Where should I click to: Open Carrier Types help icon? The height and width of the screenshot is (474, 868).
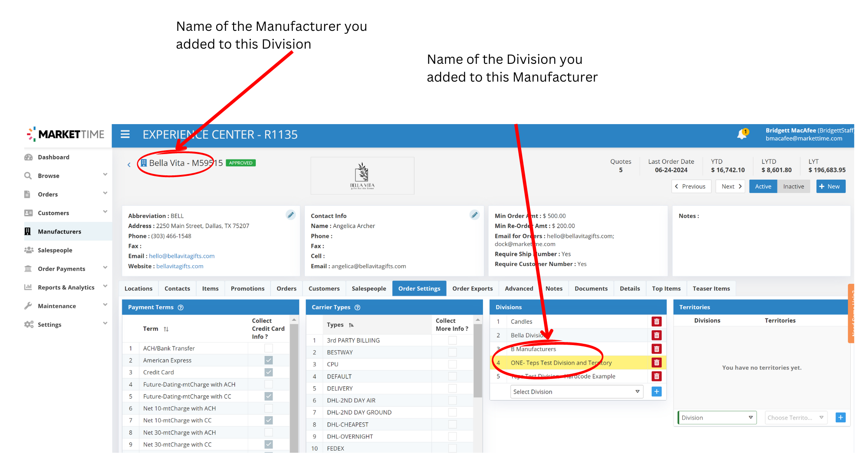358,307
